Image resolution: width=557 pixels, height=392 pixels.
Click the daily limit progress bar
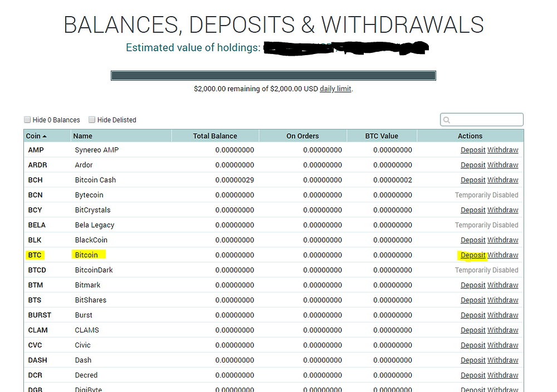point(273,76)
